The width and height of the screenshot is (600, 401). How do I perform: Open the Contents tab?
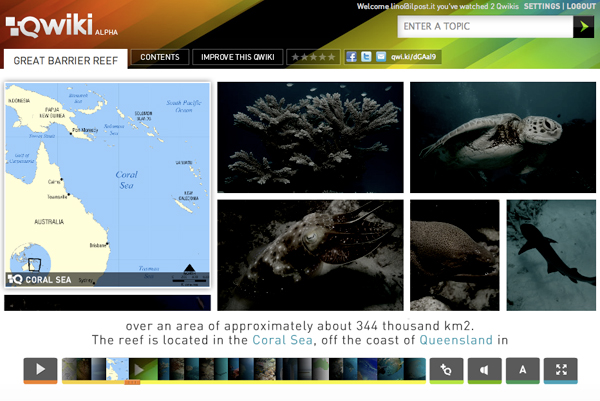(x=159, y=58)
